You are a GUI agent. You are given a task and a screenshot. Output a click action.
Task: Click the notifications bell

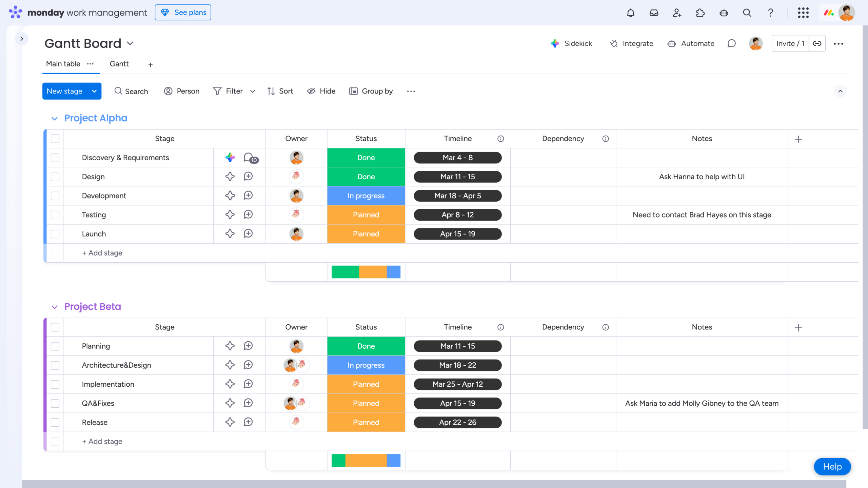[630, 13]
